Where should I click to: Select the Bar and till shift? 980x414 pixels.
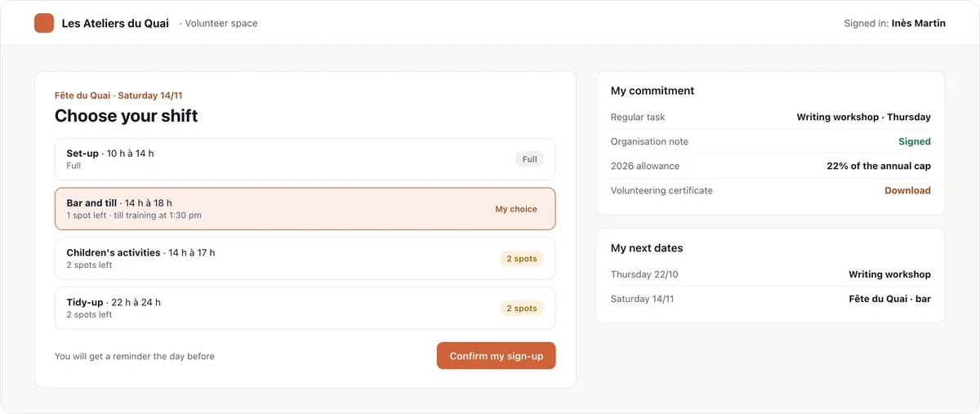click(x=305, y=209)
